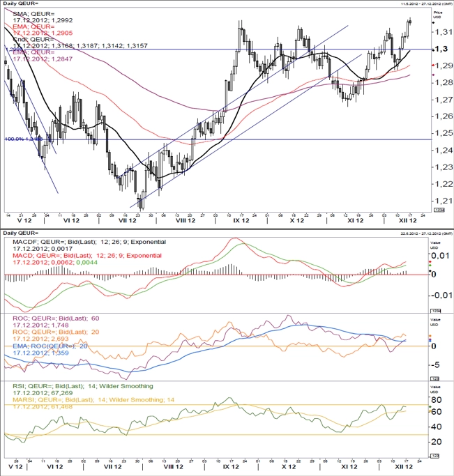The width and height of the screenshot is (454, 476).
Task: Click the top chart date range in the header
Action: pos(426,3)
